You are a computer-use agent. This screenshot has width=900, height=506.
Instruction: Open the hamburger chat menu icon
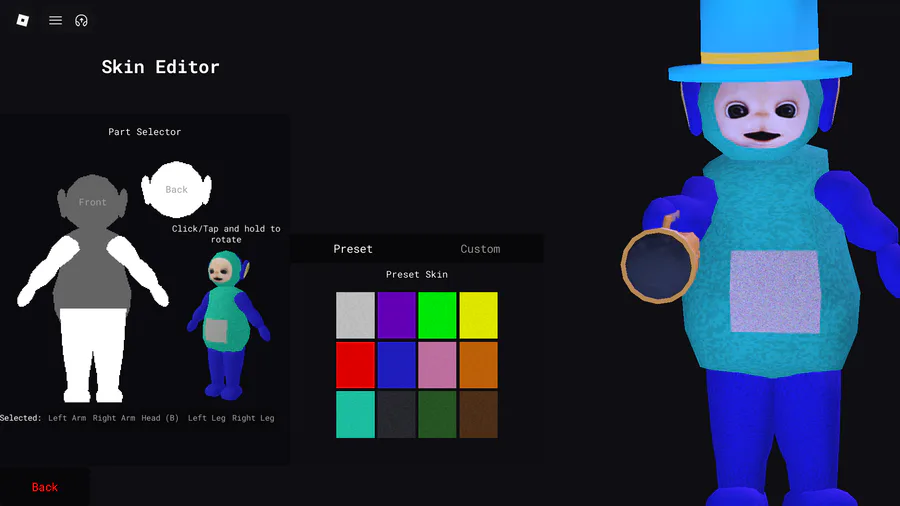55,21
